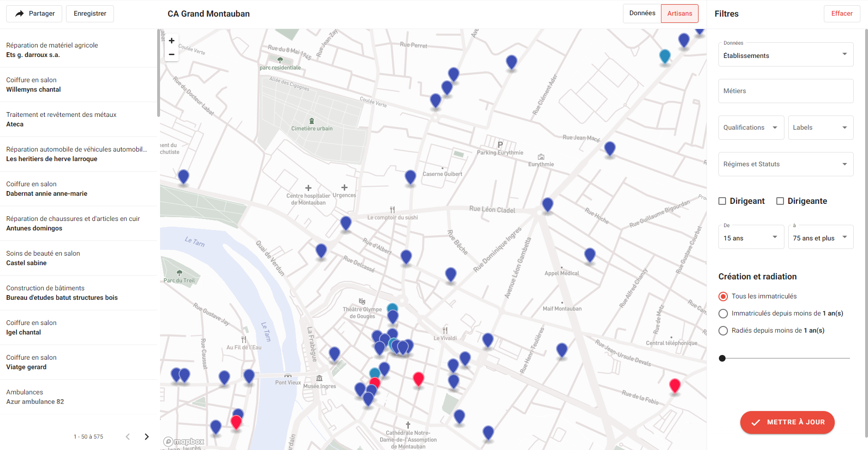The height and width of the screenshot is (450, 868).
Task: Click the blue marker near Cathédrale Notre-Dame
Action: coord(459,417)
